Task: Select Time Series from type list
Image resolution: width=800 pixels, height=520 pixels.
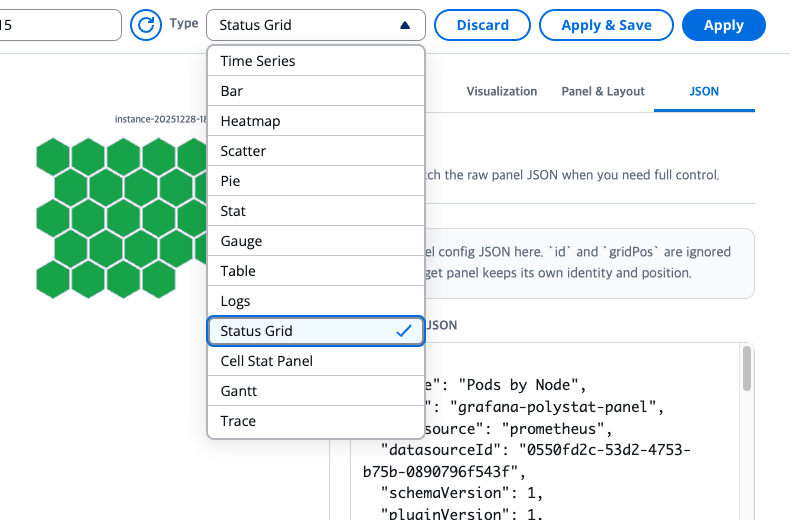Action: click(316, 61)
